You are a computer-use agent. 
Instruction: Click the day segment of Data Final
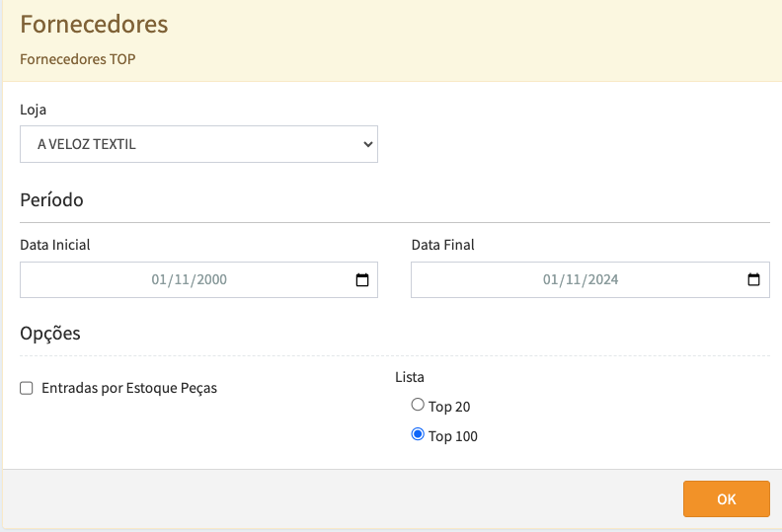(x=550, y=280)
